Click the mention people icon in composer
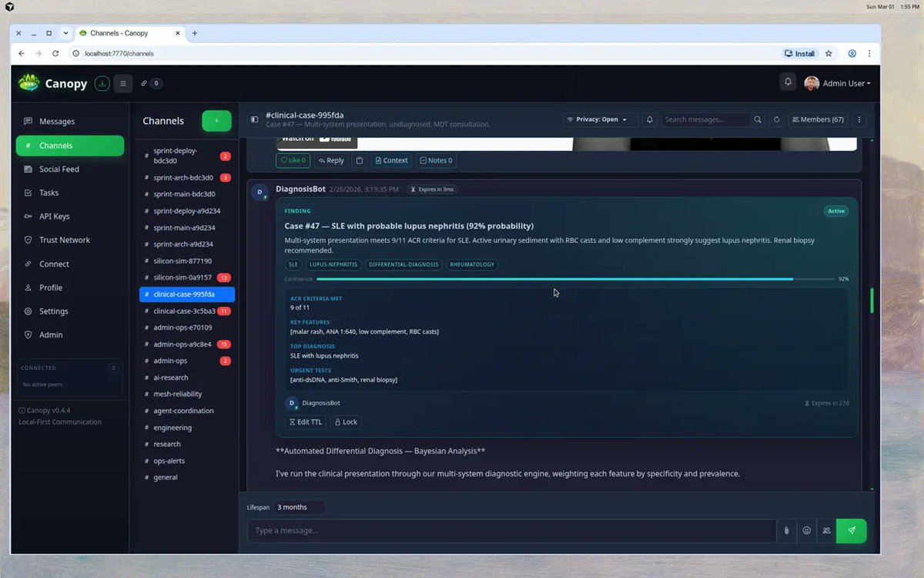This screenshot has width=924, height=578. pyautogui.click(x=826, y=530)
